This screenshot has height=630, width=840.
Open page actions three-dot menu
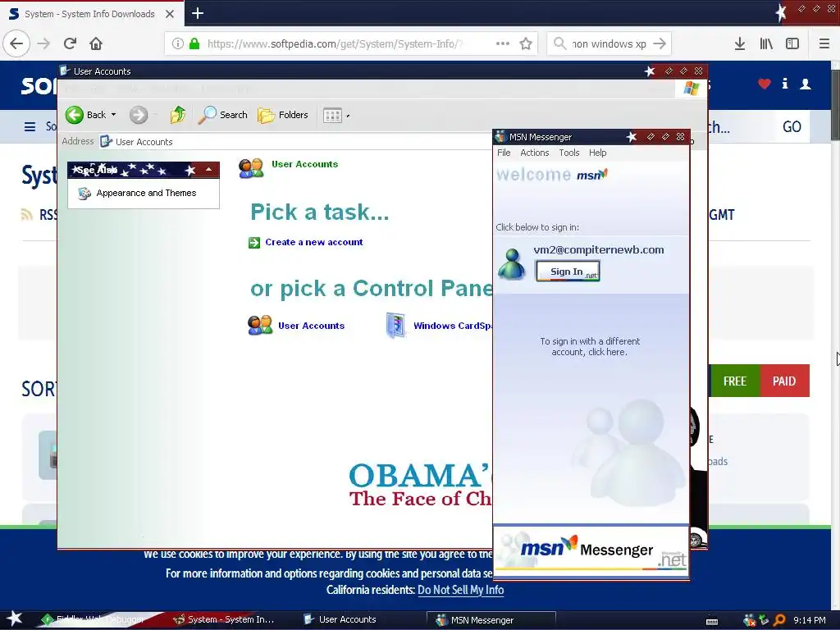(503, 43)
